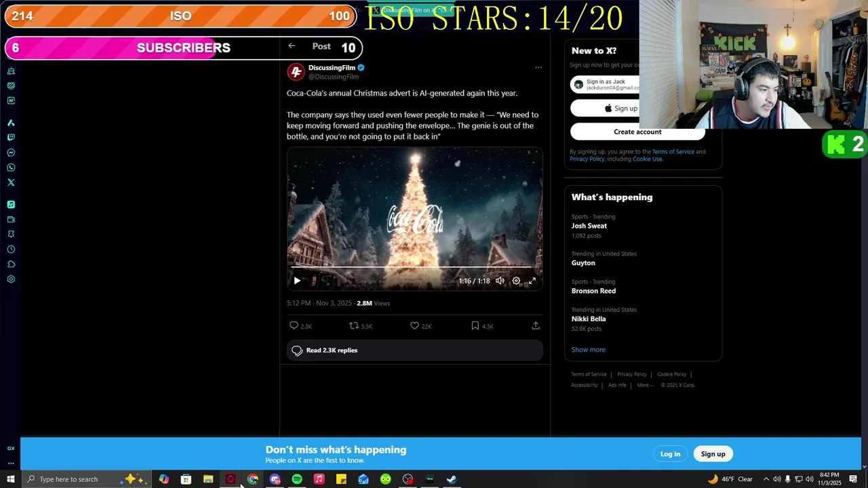868x488 pixels.
Task: Open DiscussingFilm profile name
Action: [332, 68]
